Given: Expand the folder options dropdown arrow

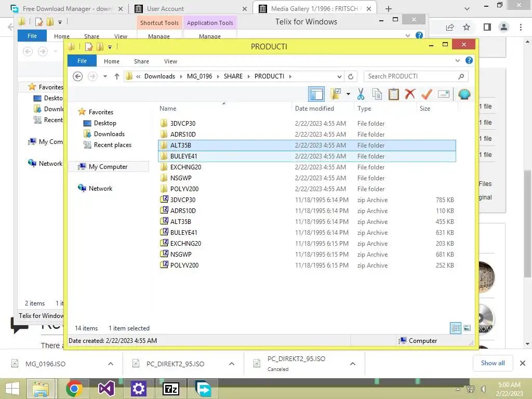Looking at the screenshot, I should pos(348,94).
